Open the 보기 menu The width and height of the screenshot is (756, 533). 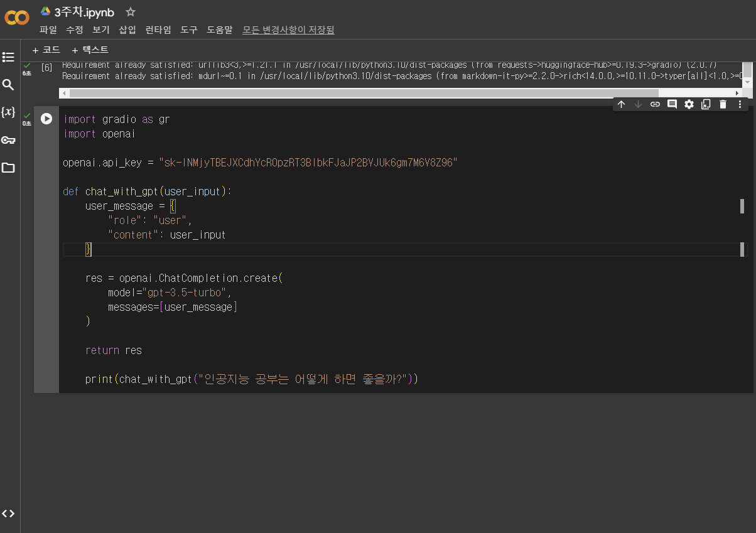click(100, 30)
